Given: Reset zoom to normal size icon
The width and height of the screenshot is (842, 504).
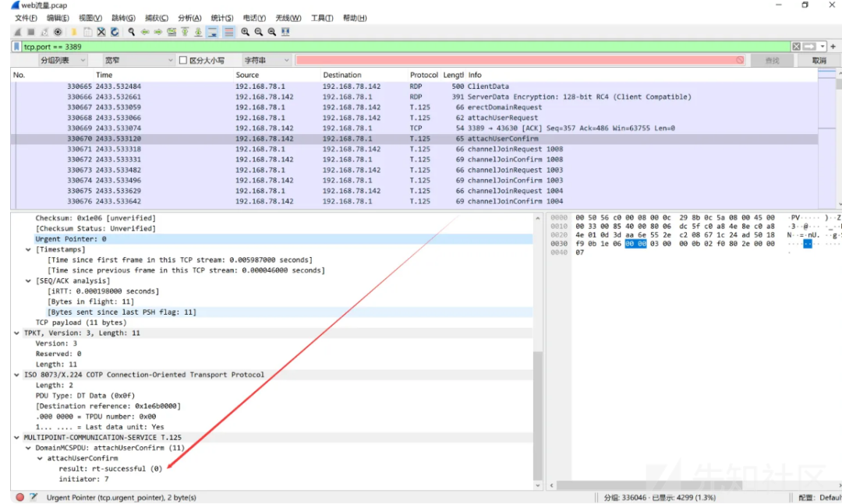Looking at the screenshot, I should point(272,32).
